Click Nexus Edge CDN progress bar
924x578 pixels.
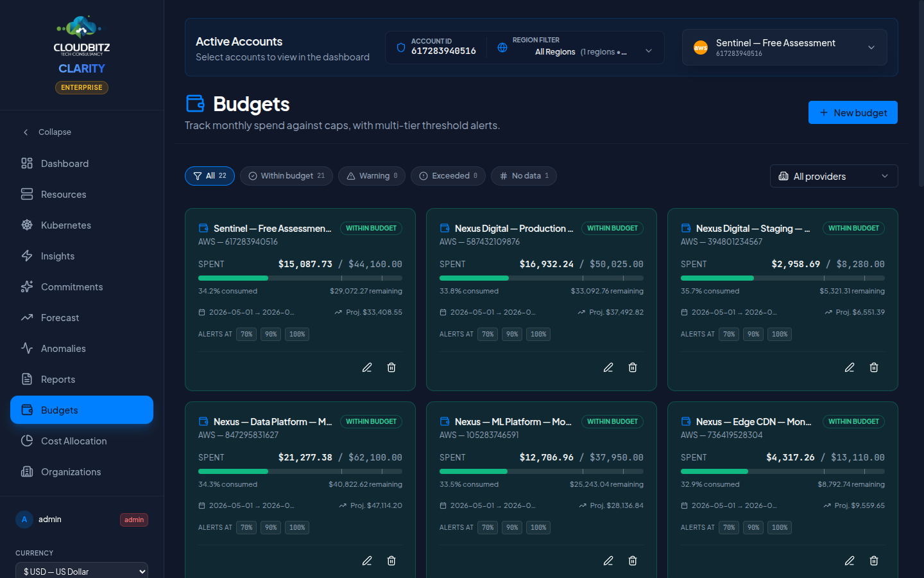coord(783,471)
